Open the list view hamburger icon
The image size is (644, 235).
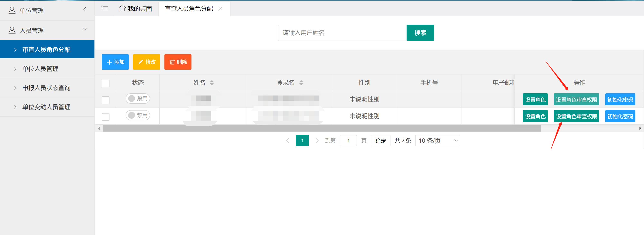click(105, 8)
